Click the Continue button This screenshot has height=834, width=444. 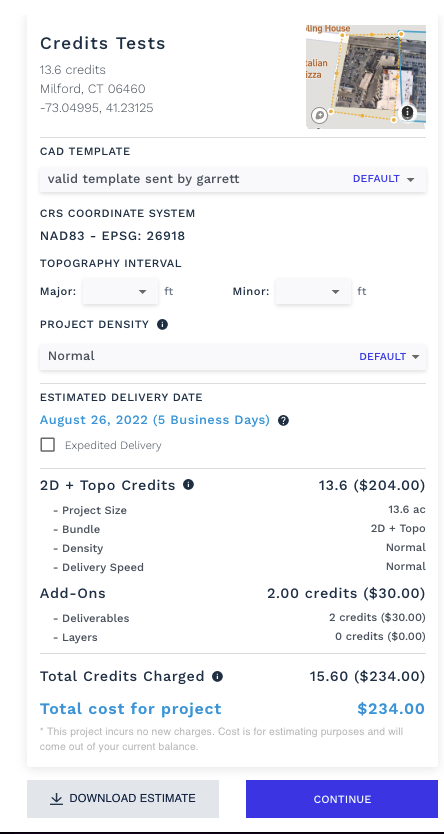point(342,799)
